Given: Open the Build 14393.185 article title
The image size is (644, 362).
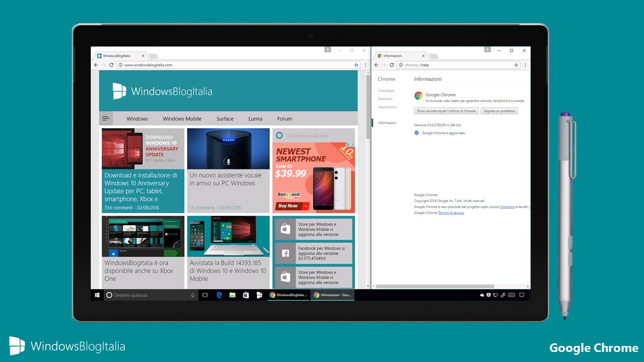Looking at the screenshot, I should [x=227, y=270].
